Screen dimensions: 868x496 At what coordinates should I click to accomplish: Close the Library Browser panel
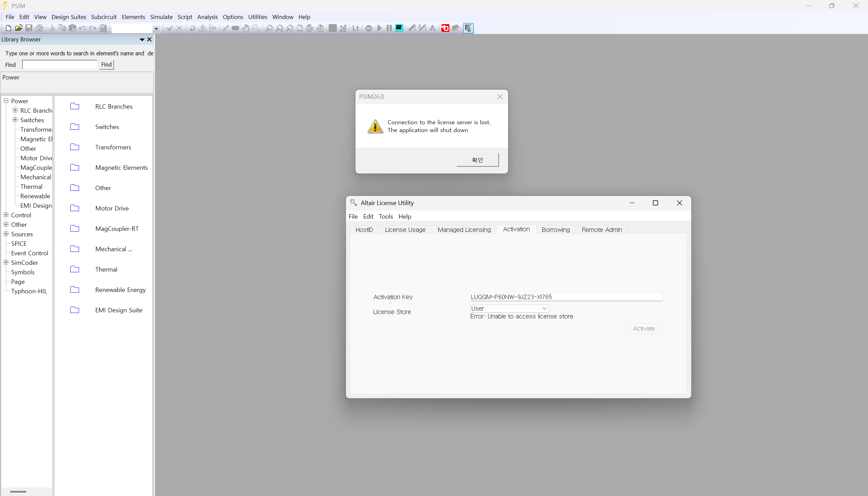pos(149,39)
